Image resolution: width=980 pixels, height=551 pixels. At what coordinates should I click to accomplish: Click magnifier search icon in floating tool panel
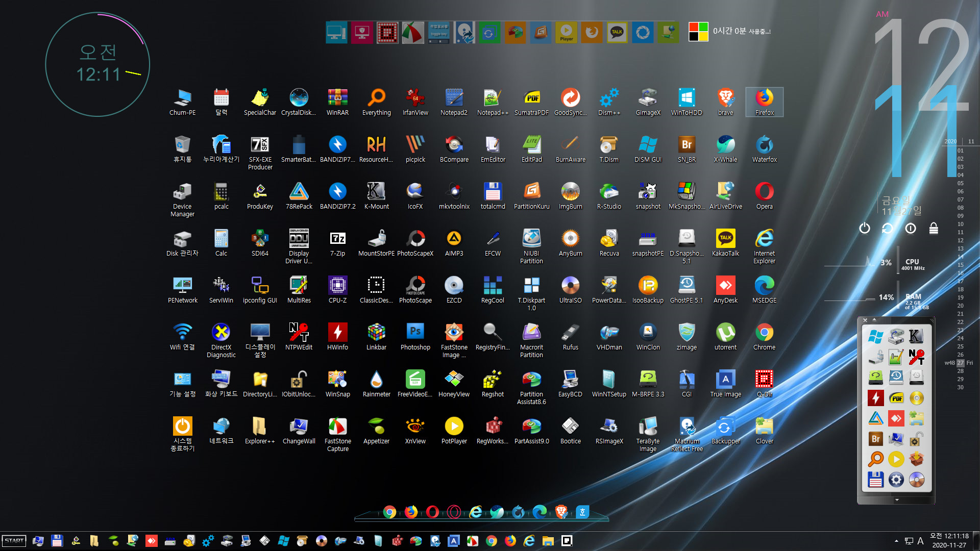(876, 459)
